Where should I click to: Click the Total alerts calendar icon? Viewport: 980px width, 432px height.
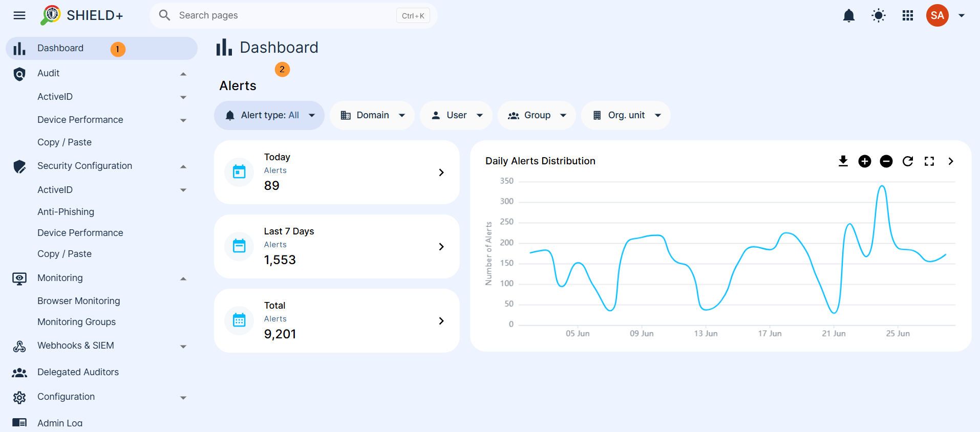(x=239, y=320)
